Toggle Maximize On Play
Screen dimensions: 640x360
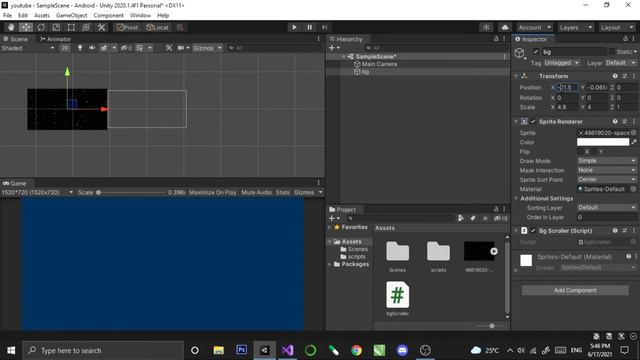(x=213, y=192)
